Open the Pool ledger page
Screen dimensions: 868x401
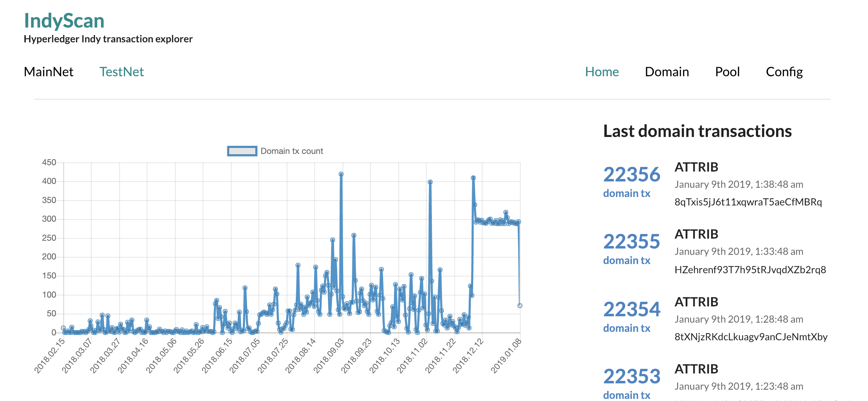(x=727, y=72)
